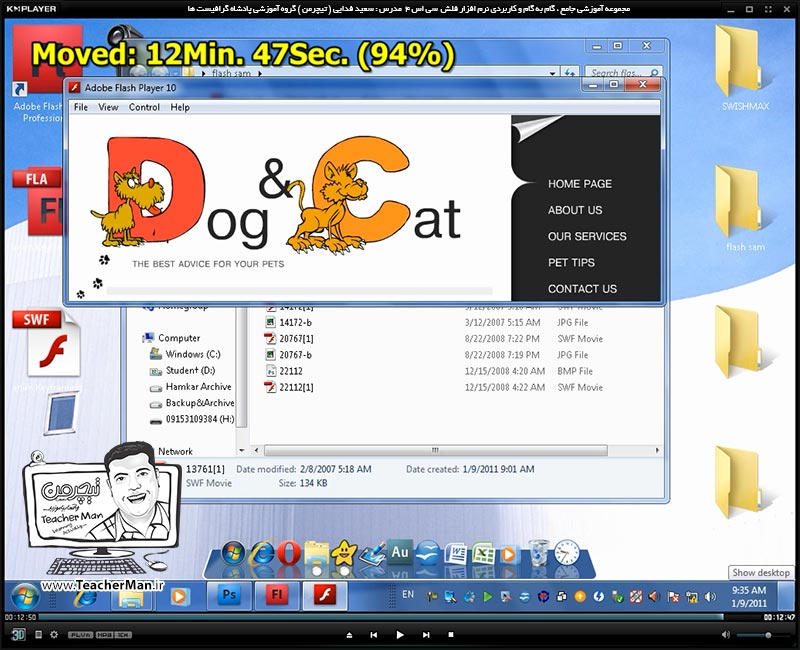The width and height of the screenshot is (800, 650).
Task: Click HOME PAGE link in Flash movie
Action: [x=580, y=184]
